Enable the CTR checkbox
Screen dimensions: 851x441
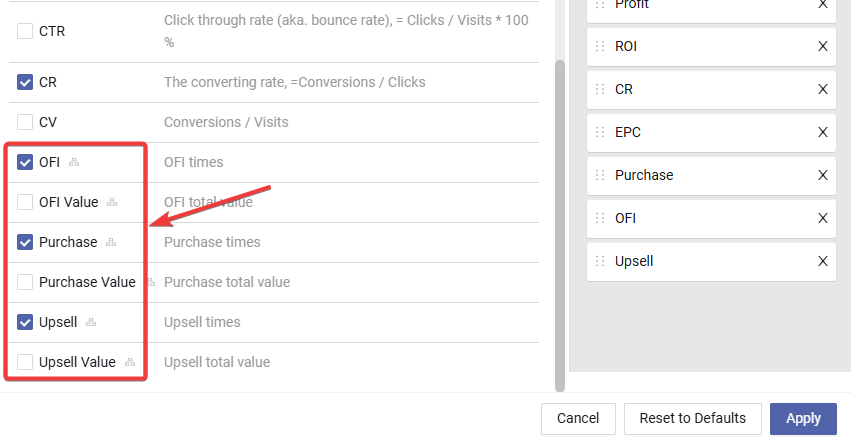(25, 31)
